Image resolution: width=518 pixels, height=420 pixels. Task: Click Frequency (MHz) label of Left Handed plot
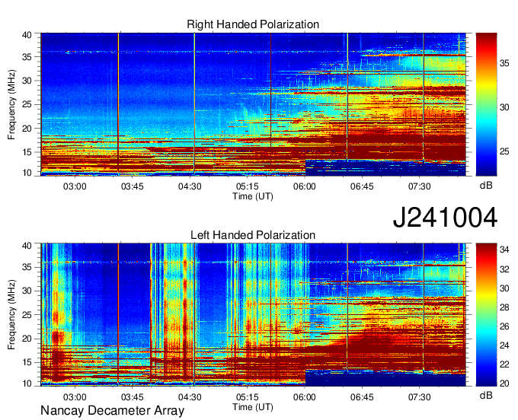[x=11, y=315]
